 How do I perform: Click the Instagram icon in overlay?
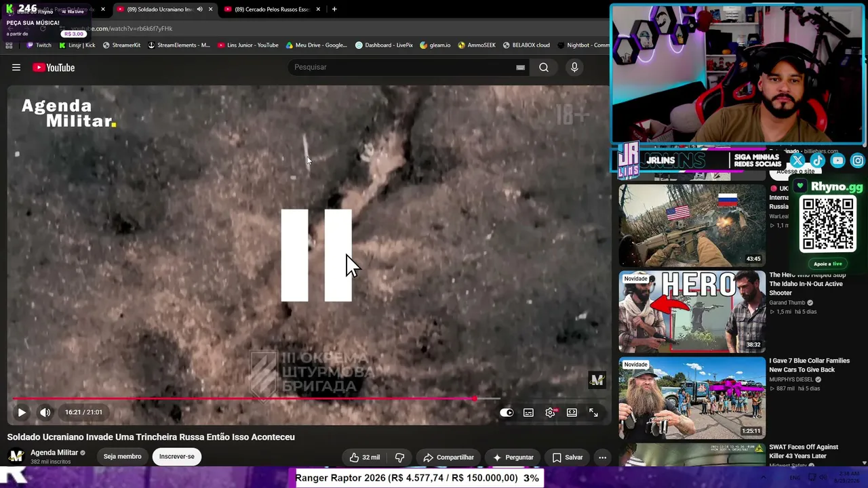858,161
